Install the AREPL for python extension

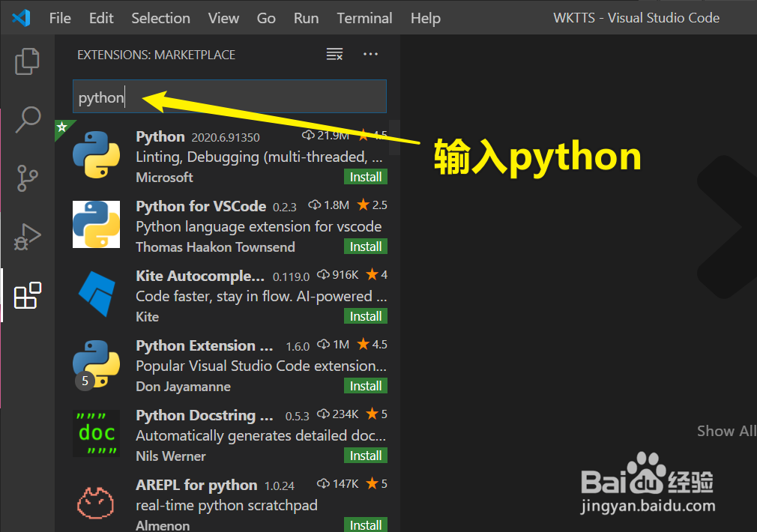pos(366,525)
